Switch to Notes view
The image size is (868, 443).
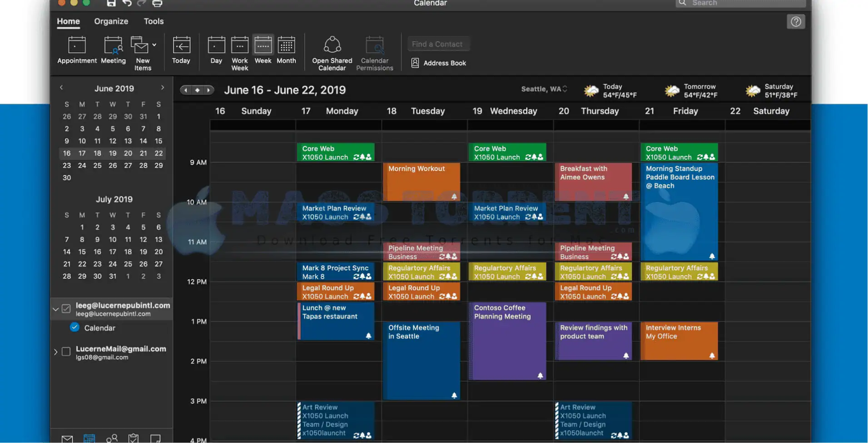[x=155, y=438]
